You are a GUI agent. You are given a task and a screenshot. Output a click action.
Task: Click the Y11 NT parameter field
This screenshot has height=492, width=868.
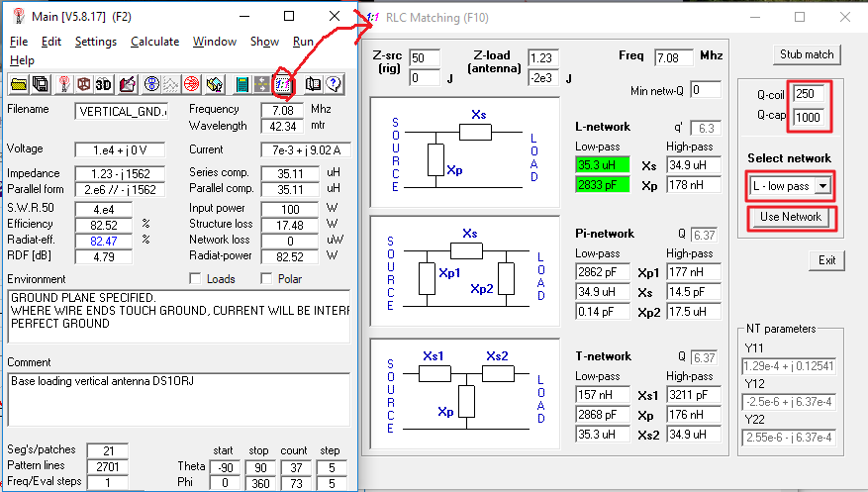click(788, 366)
